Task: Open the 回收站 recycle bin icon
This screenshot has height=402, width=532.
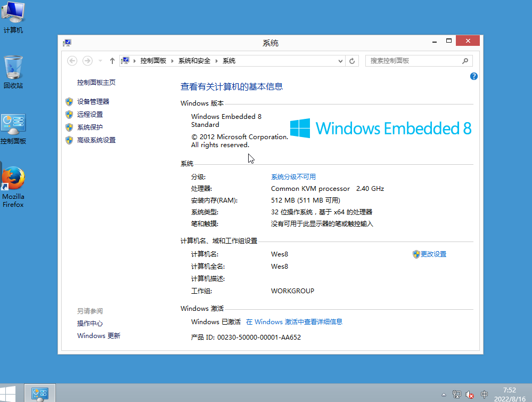Action: coord(13,73)
